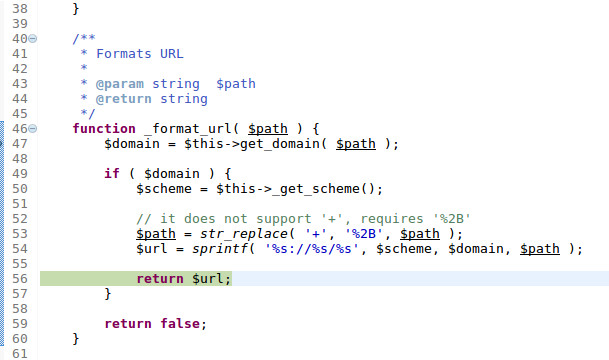Image resolution: width=609 pixels, height=360 pixels.
Task: Click 'Formats URL' comment text
Action: tap(140, 54)
